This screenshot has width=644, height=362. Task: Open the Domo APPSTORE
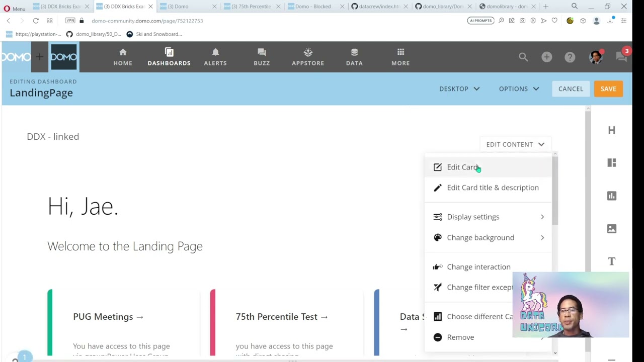tap(308, 57)
